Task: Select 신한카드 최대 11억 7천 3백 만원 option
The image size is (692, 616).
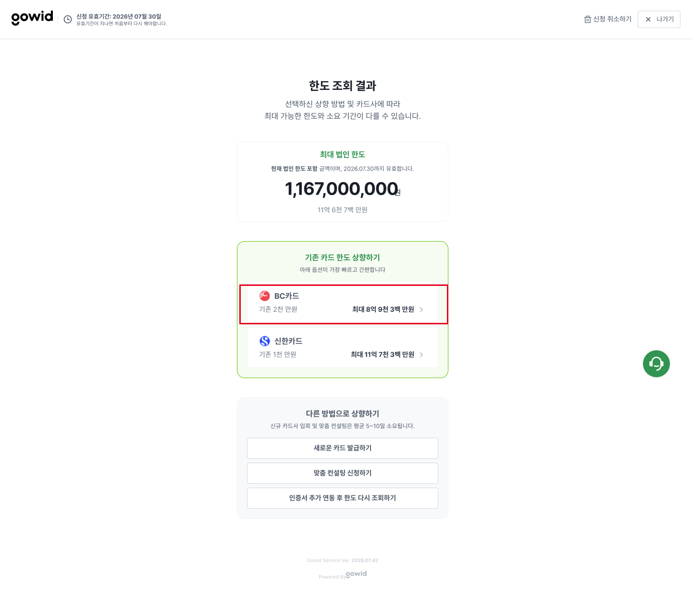Action: (x=343, y=348)
